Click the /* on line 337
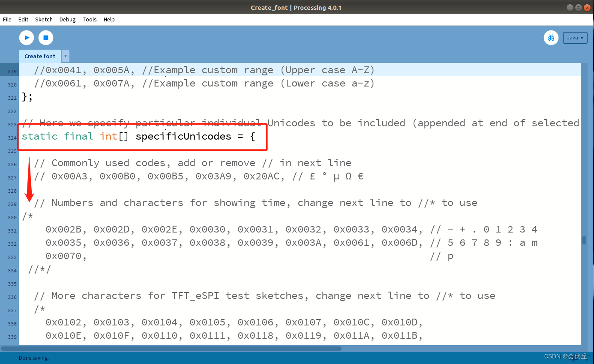 pyautogui.click(x=39, y=309)
